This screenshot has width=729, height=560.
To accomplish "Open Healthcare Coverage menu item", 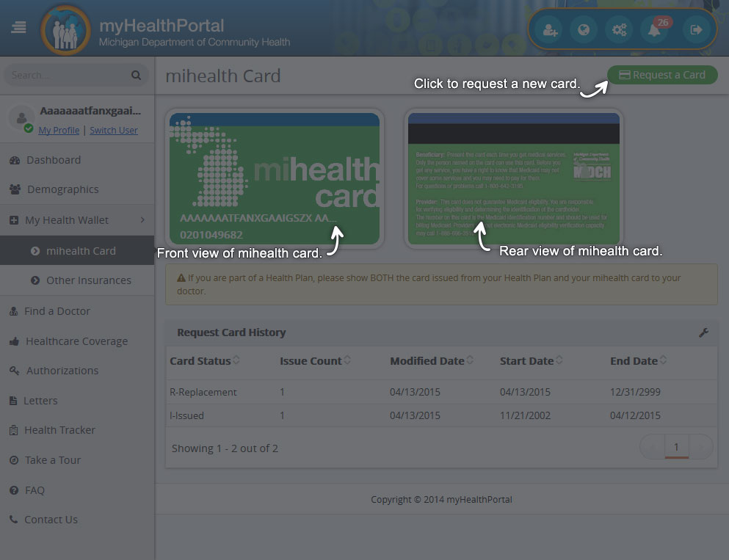I will tap(76, 341).
